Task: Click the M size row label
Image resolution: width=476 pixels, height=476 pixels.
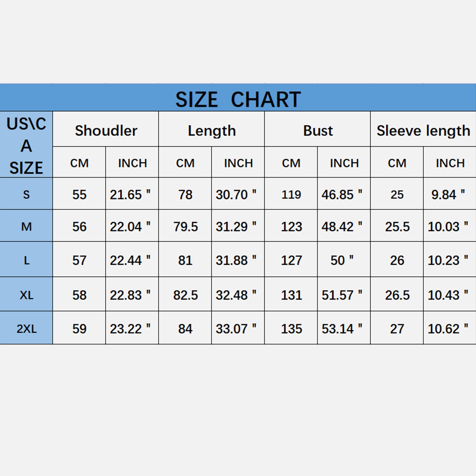Action: (x=26, y=227)
